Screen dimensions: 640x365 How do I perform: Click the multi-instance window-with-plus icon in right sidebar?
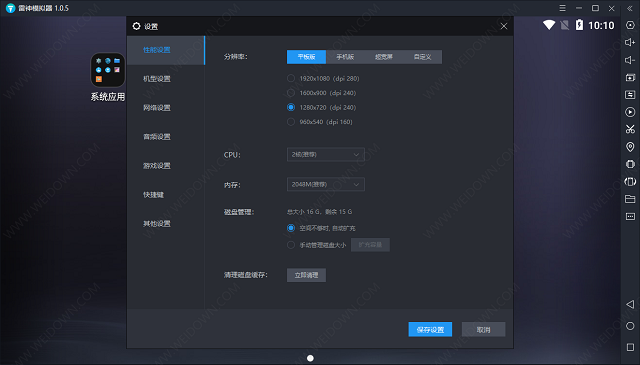coord(630,78)
